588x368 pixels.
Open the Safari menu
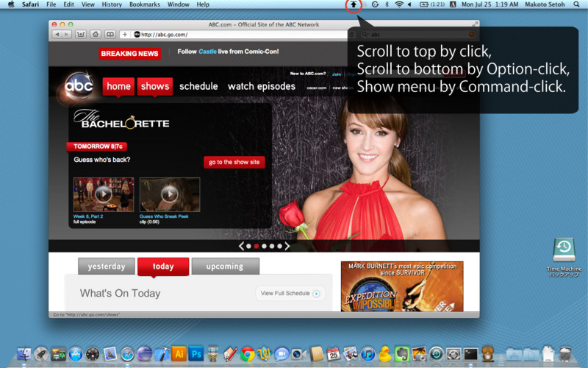[30, 4]
